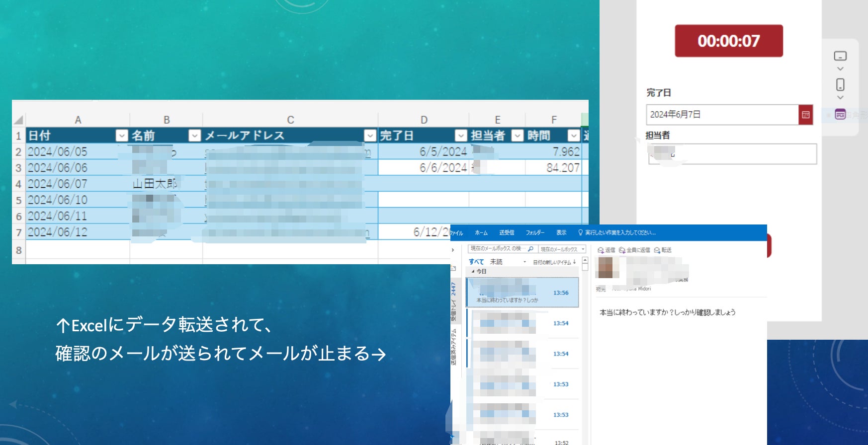This screenshot has width=868, height=445.
Task: Open the 名前 column filter dropdown in Excel
Action: pos(195,135)
